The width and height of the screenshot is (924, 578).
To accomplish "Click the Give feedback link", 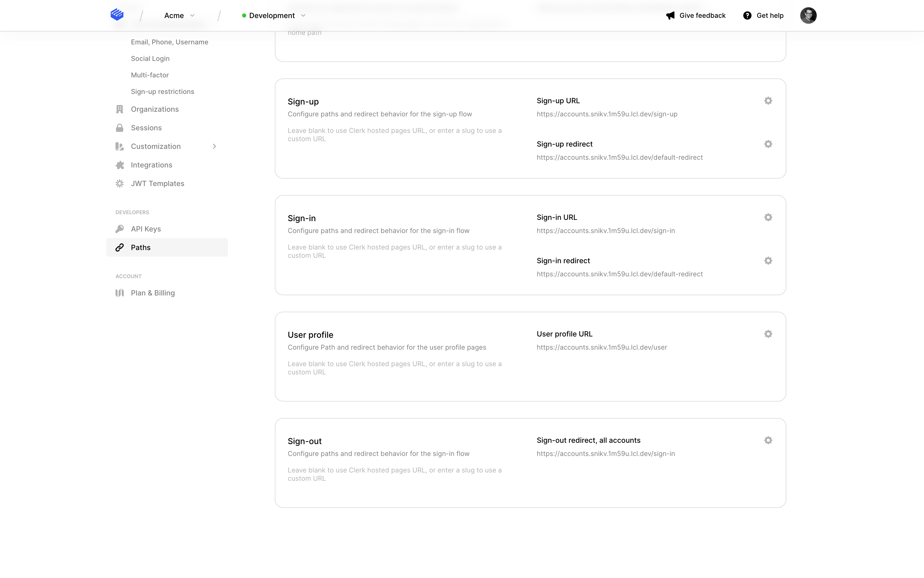I will pyautogui.click(x=702, y=15).
